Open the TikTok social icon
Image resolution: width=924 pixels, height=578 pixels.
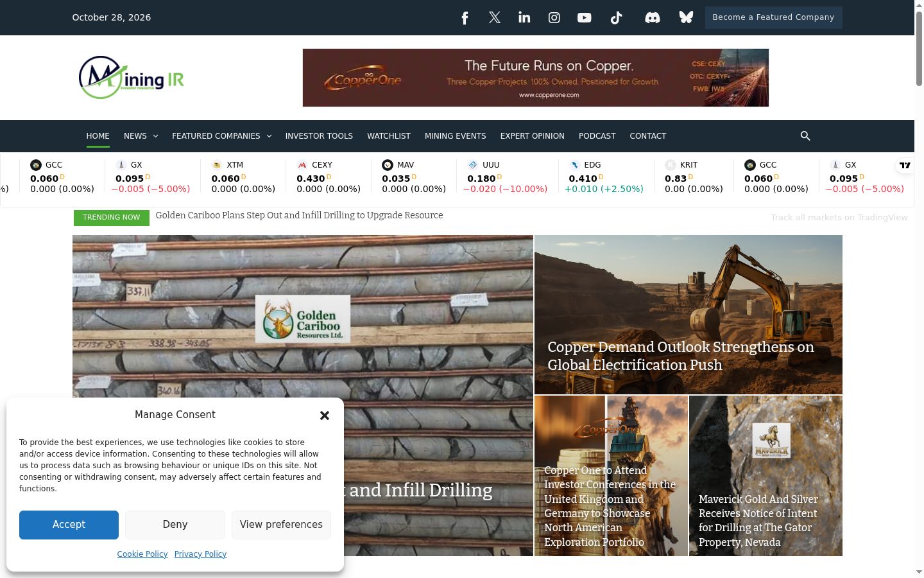[616, 18]
